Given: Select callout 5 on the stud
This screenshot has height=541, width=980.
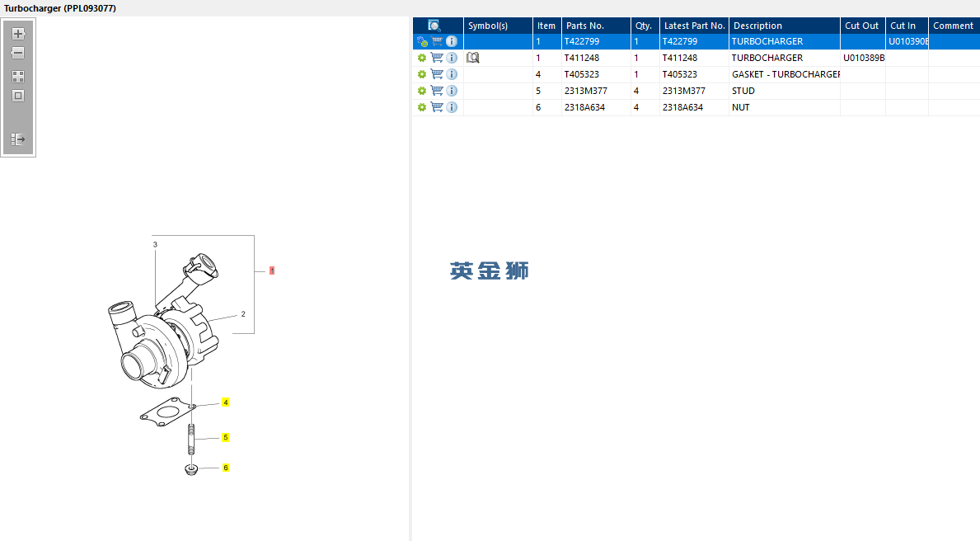Looking at the screenshot, I should (226, 437).
